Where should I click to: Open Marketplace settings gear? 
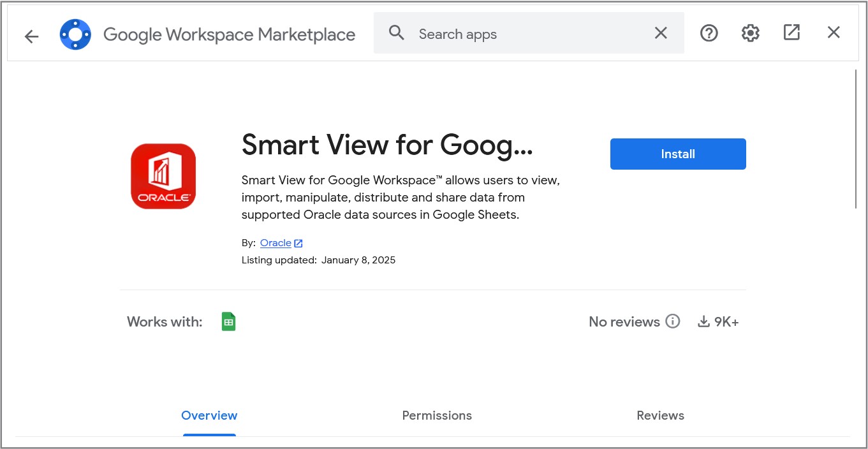click(x=750, y=33)
